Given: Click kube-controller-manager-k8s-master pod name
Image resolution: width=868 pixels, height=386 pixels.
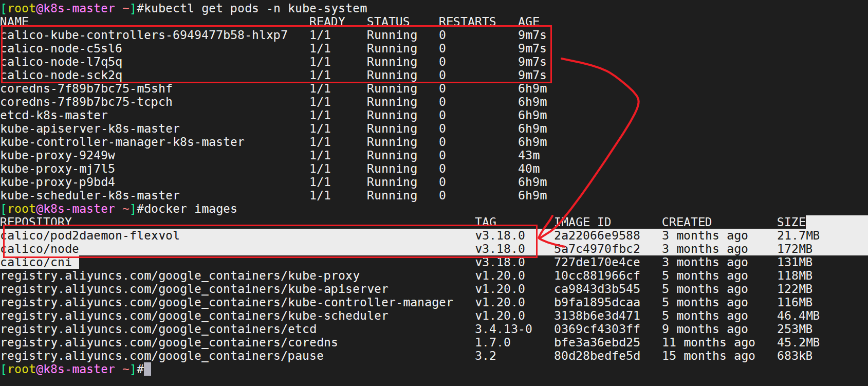Looking at the screenshot, I should [x=122, y=142].
